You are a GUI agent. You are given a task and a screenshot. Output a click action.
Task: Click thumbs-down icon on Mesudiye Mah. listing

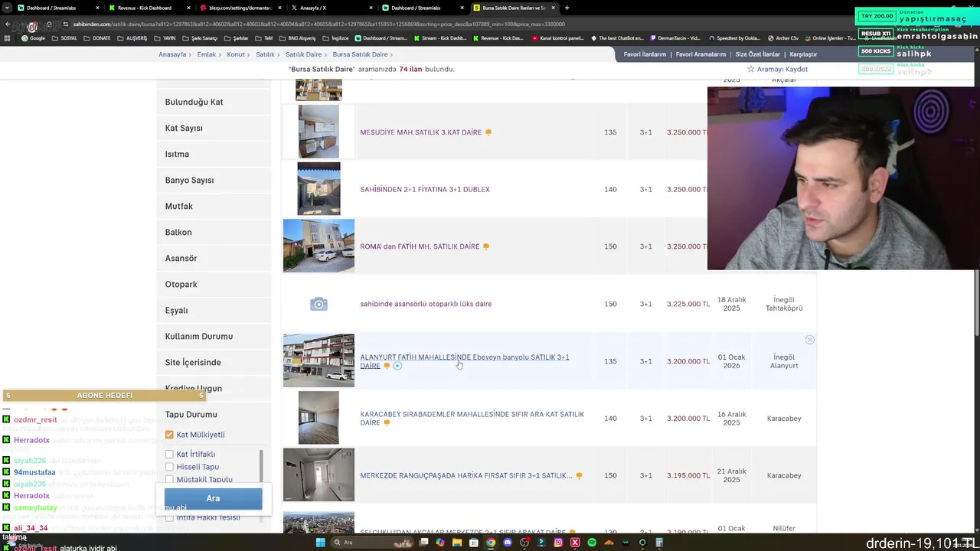[x=488, y=132]
